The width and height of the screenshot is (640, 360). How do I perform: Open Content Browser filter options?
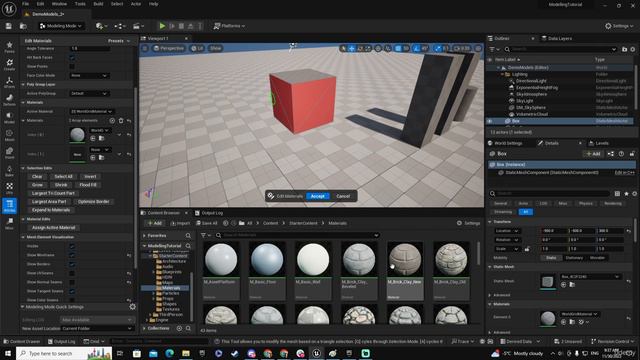point(205,235)
